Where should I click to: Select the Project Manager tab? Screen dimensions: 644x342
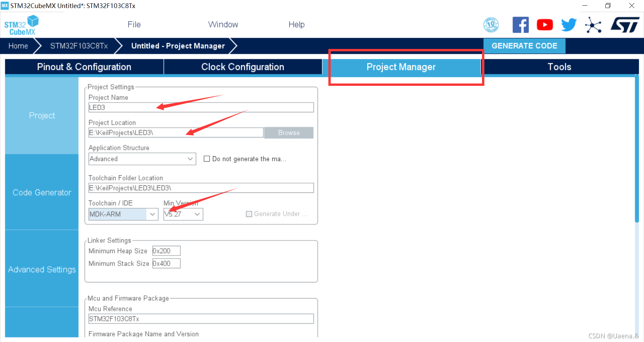(401, 67)
